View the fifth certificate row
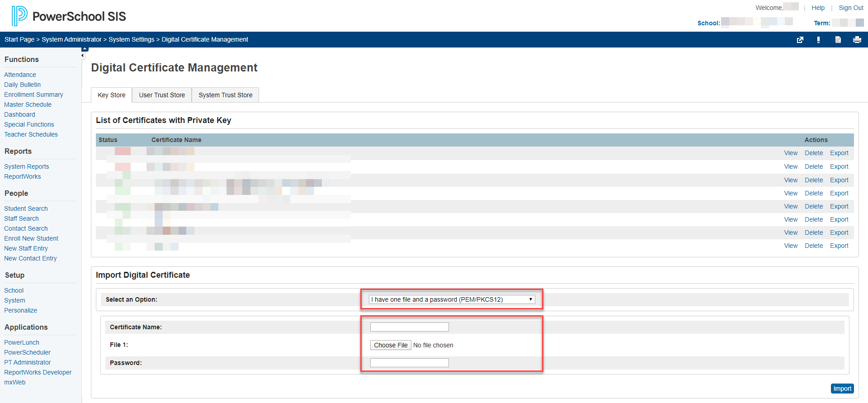Viewport: 868px width, 403px height. (x=791, y=206)
